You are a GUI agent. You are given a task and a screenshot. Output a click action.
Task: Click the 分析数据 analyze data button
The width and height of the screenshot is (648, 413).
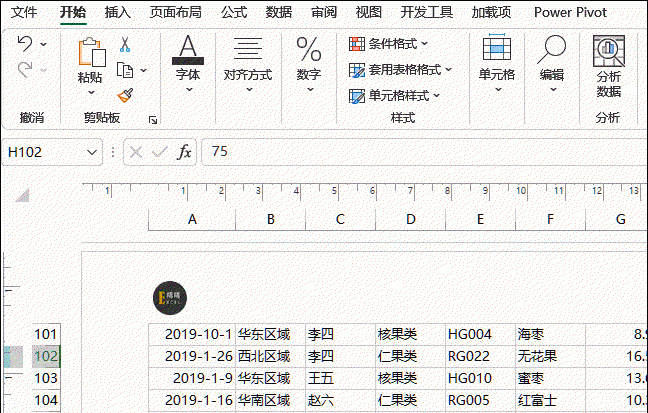tap(609, 66)
